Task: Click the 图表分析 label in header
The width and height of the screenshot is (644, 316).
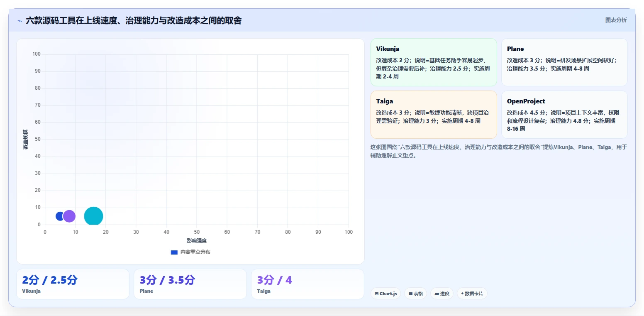Action: [x=616, y=20]
